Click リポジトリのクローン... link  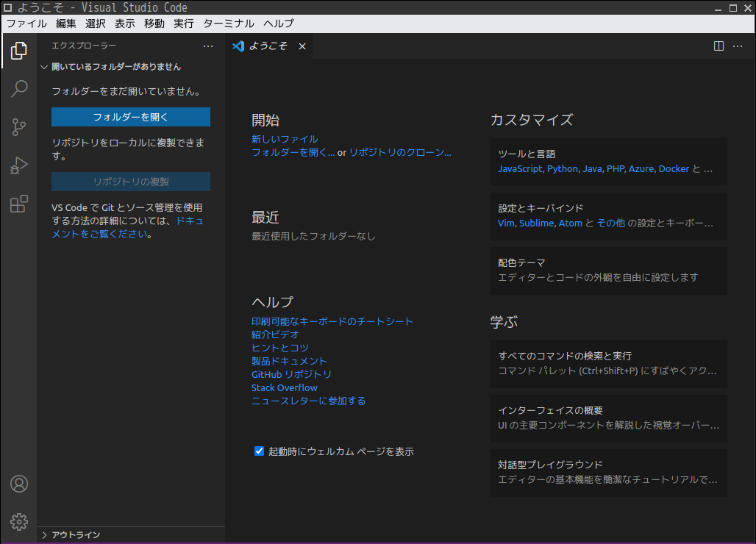(400, 153)
